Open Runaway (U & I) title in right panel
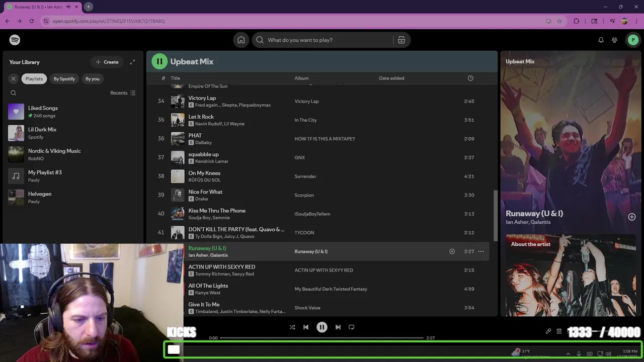Viewport: 644px width, 362px height. click(534, 213)
